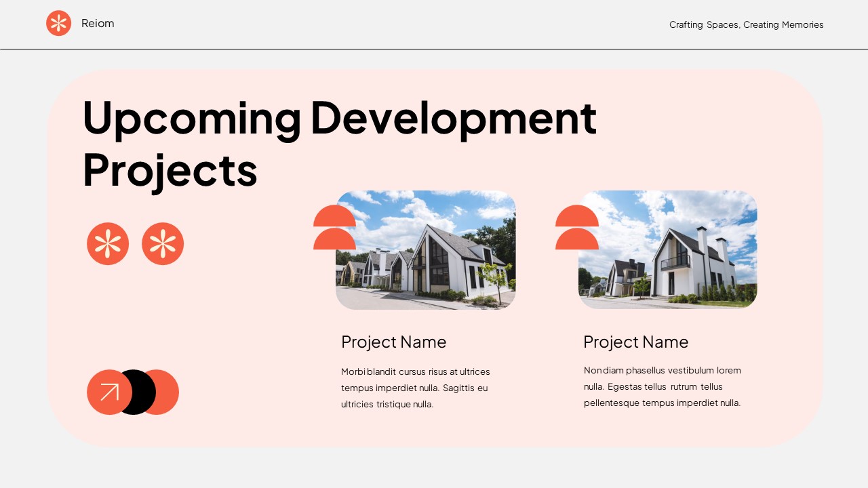Screen dimensions: 868x488
Task: Click the paragraph starting Non diam phasellus
Action: pos(663,386)
